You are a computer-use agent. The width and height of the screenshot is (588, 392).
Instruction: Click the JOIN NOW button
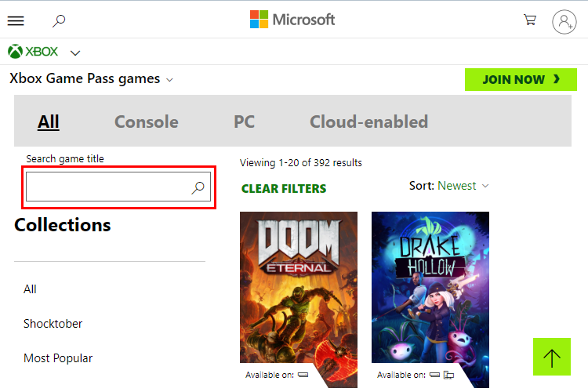521,79
